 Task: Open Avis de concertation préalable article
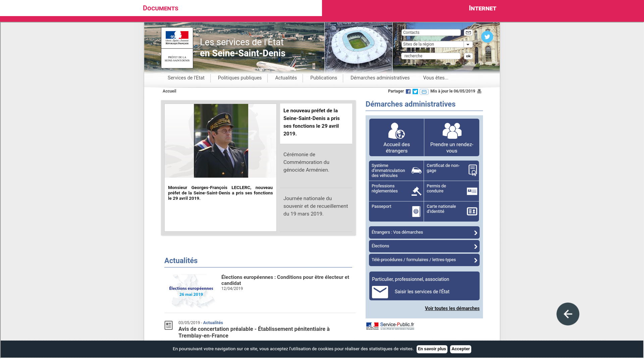[x=254, y=333]
